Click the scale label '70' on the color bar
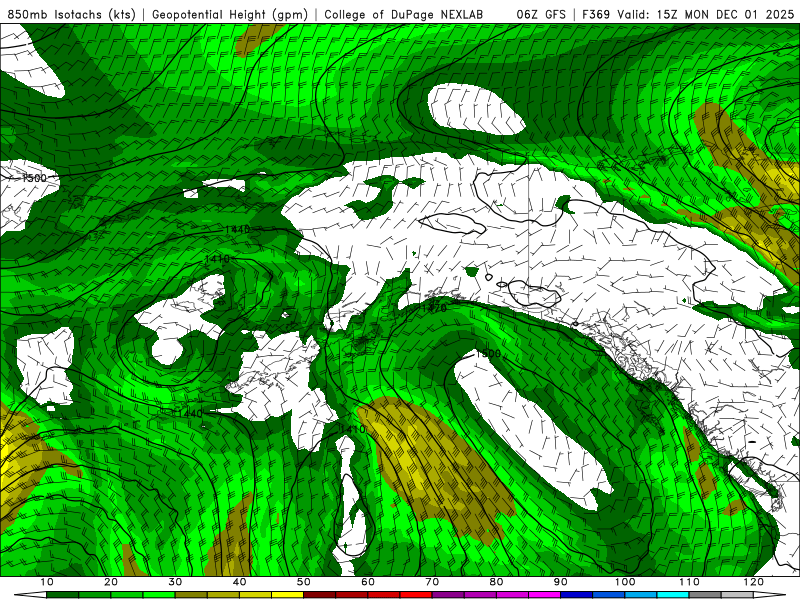The height and width of the screenshot is (600, 800). [432, 582]
